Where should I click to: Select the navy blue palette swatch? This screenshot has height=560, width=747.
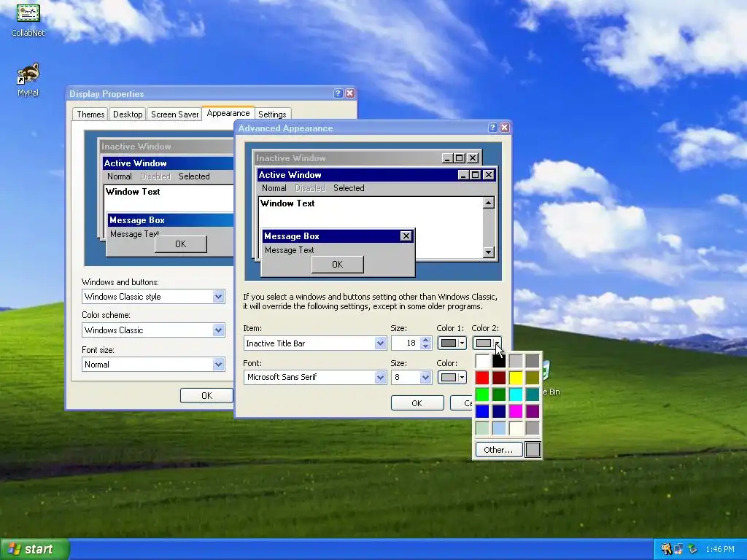499,411
